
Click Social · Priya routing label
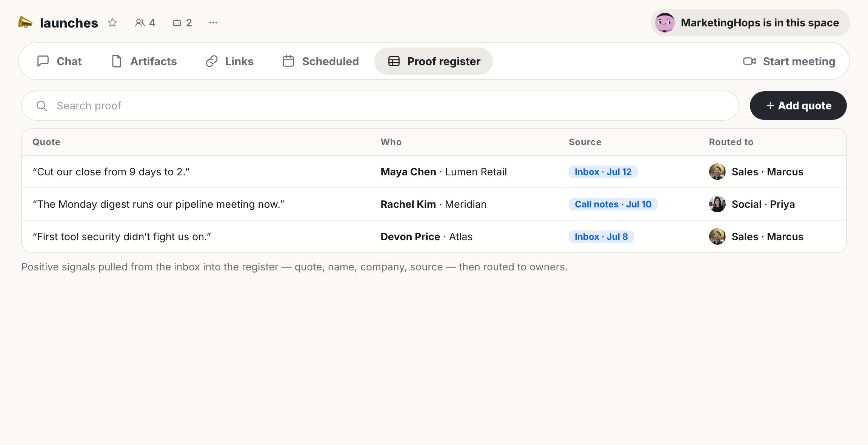pyautogui.click(x=763, y=204)
